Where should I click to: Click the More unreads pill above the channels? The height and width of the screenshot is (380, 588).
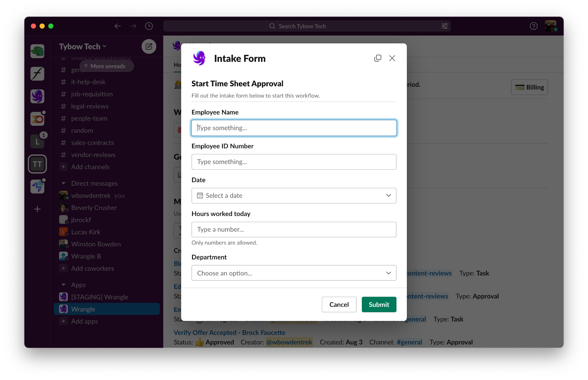(107, 66)
